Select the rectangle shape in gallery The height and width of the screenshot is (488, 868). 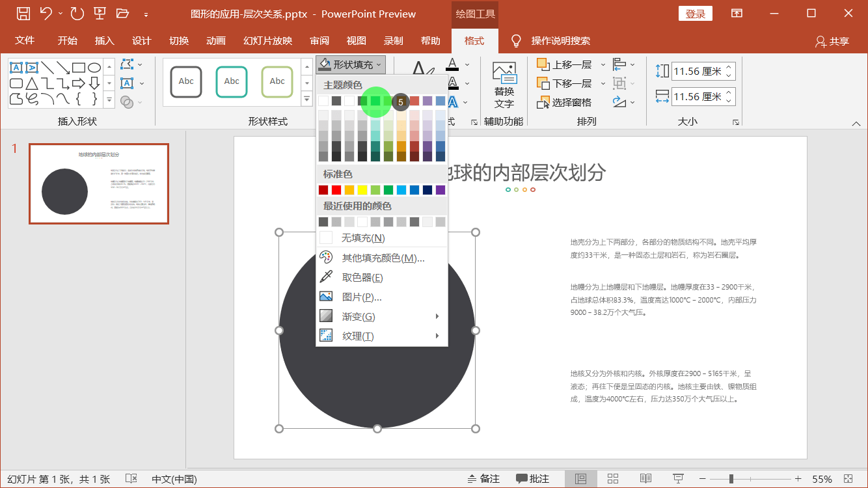click(x=79, y=67)
